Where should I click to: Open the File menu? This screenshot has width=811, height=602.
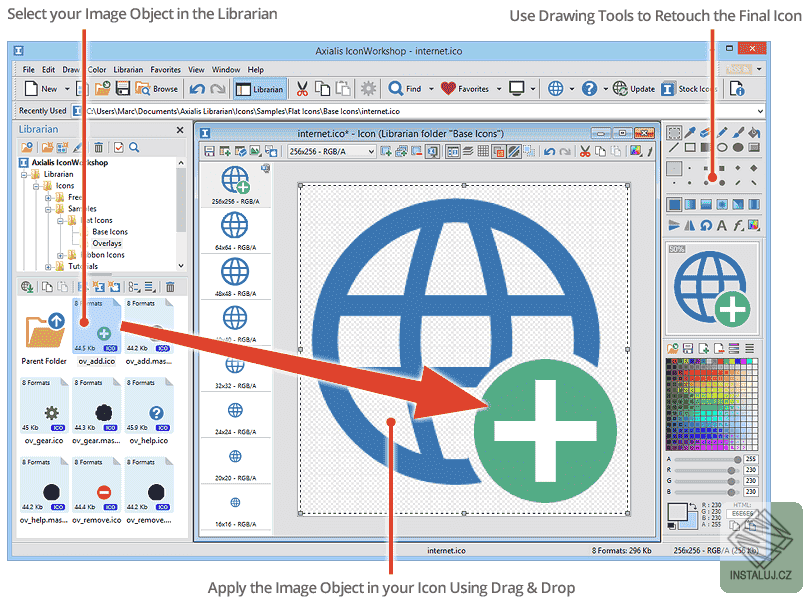(28, 69)
